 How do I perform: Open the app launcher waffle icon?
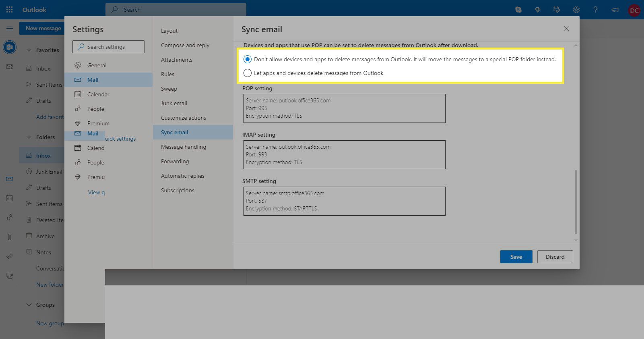[9, 9]
